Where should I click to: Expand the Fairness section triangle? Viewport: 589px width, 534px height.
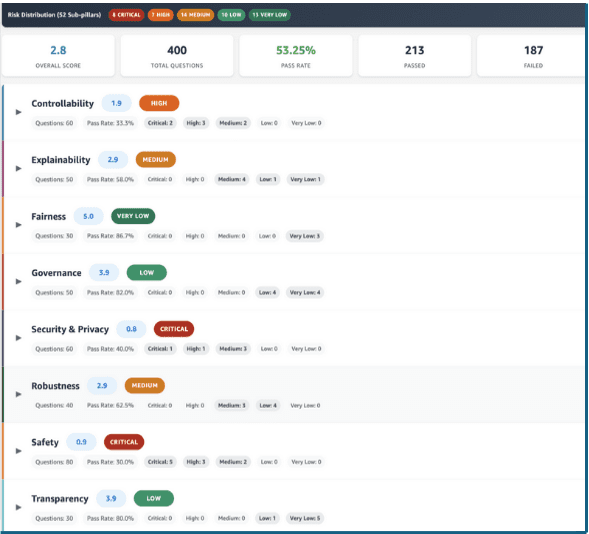(x=18, y=225)
